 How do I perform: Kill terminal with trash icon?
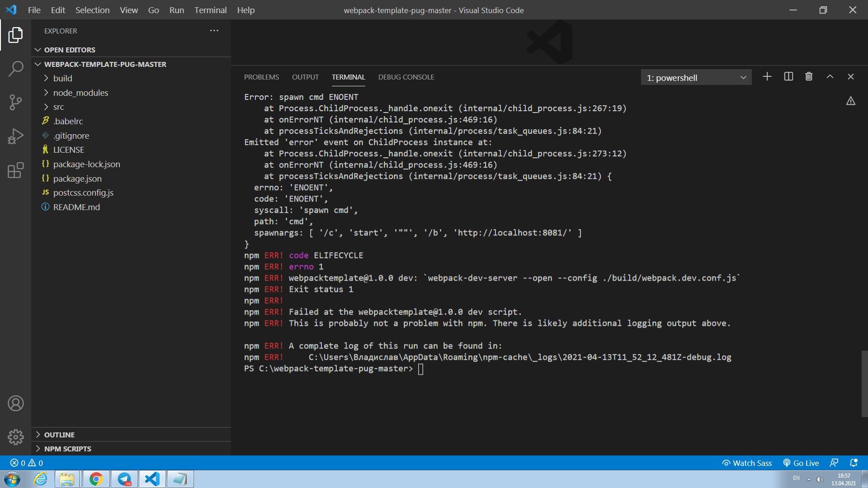click(809, 77)
